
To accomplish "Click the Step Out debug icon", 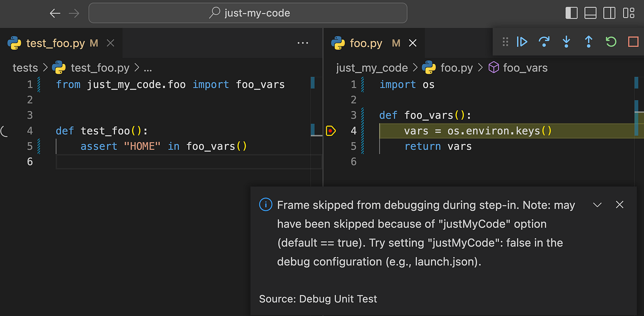I will [x=589, y=42].
